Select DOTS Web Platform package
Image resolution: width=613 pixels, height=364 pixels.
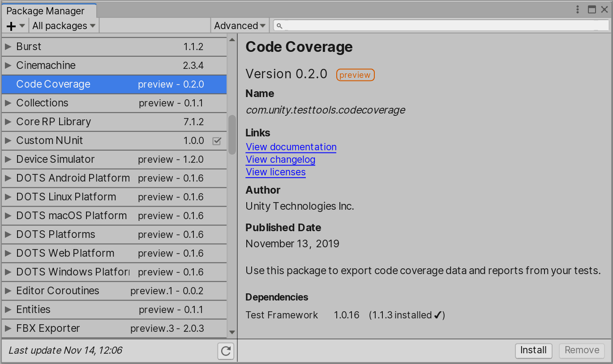pyautogui.click(x=114, y=253)
